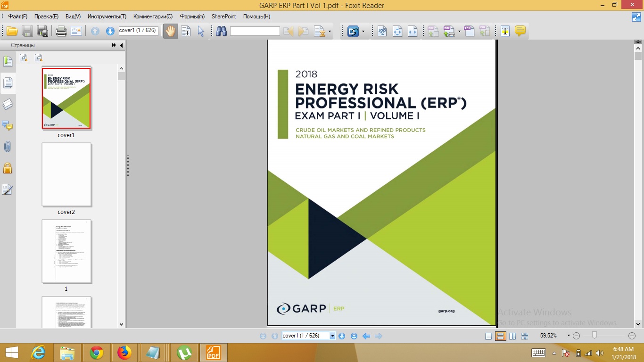Open Firefox from the taskbar
The image size is (644, 362).
(x=124, y=353)
